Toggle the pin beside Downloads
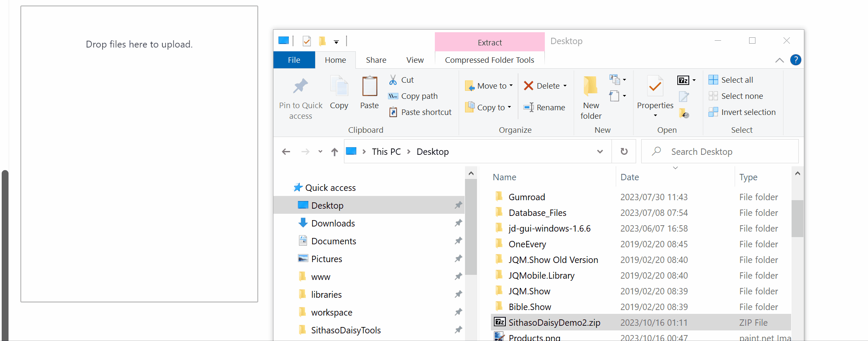868x341 pixels. [x=458, y=223]
